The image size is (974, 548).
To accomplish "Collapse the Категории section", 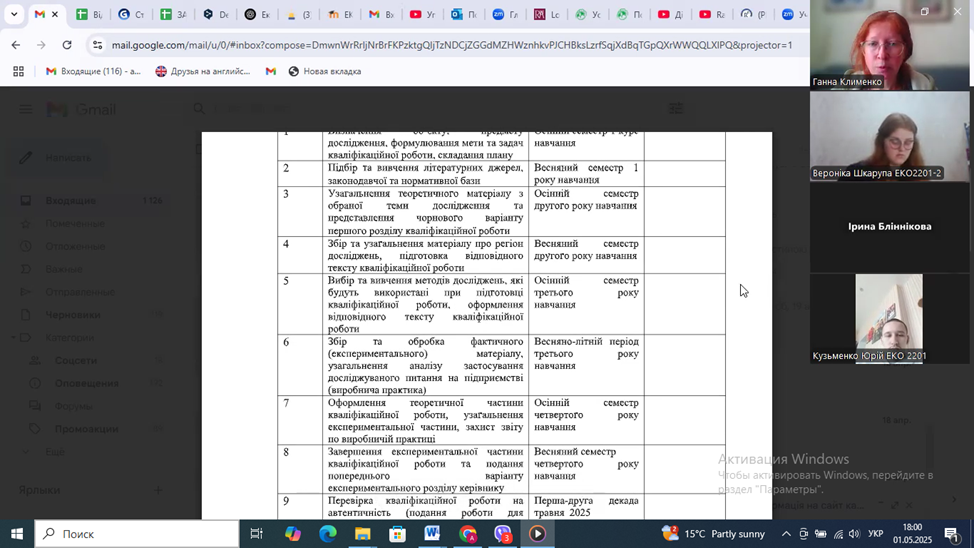I will 14,338.
